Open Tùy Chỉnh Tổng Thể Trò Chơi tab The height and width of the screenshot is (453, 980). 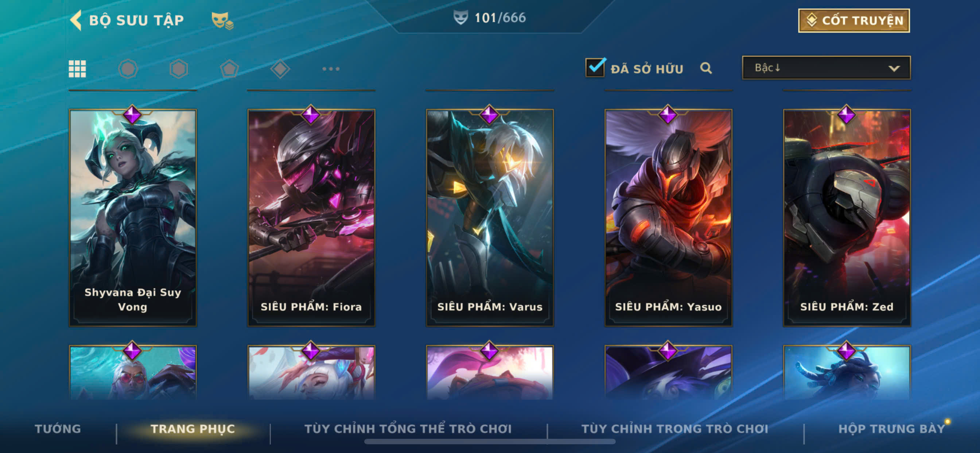408,429
